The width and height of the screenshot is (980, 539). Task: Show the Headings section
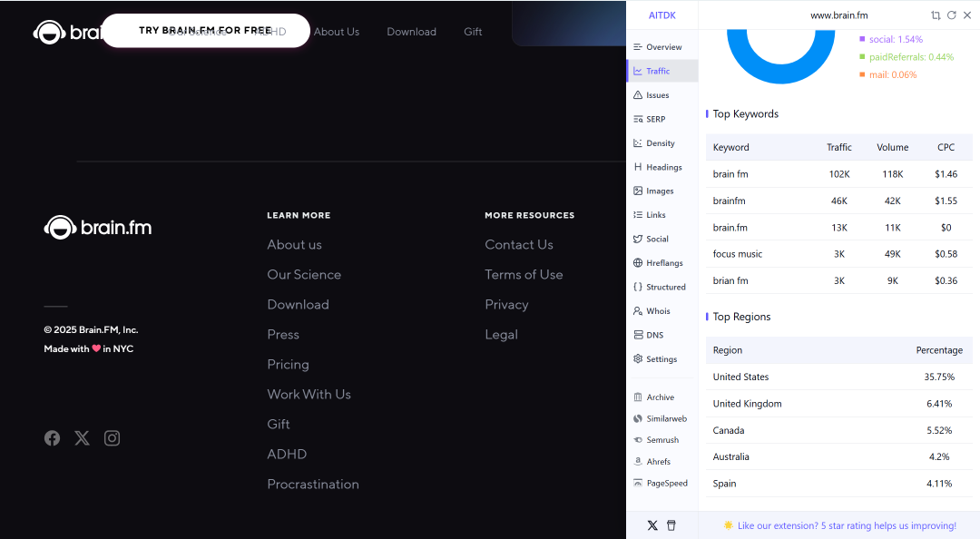(x=661, y=167)
